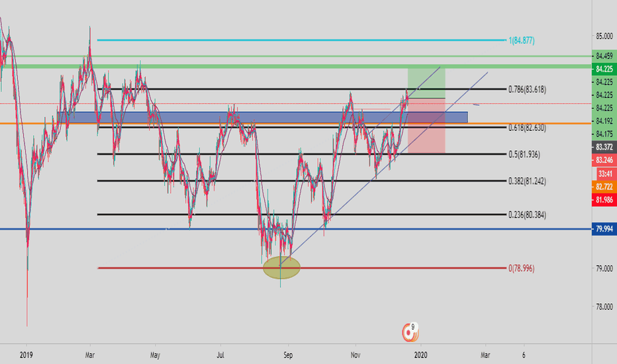Click the red 83.246 price label
The width and height of the screenshot is (617, 364).
(x=603, y=160)
